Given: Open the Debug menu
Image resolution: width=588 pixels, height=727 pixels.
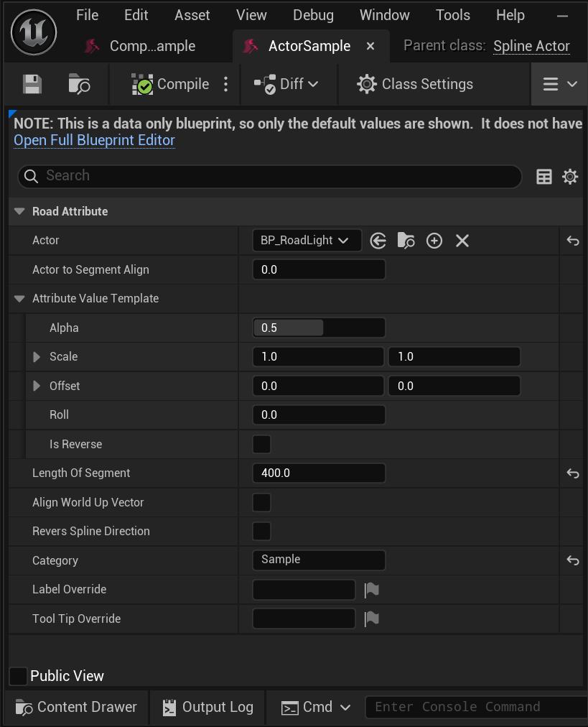Looking at the screenshot, I should [313, 15].
